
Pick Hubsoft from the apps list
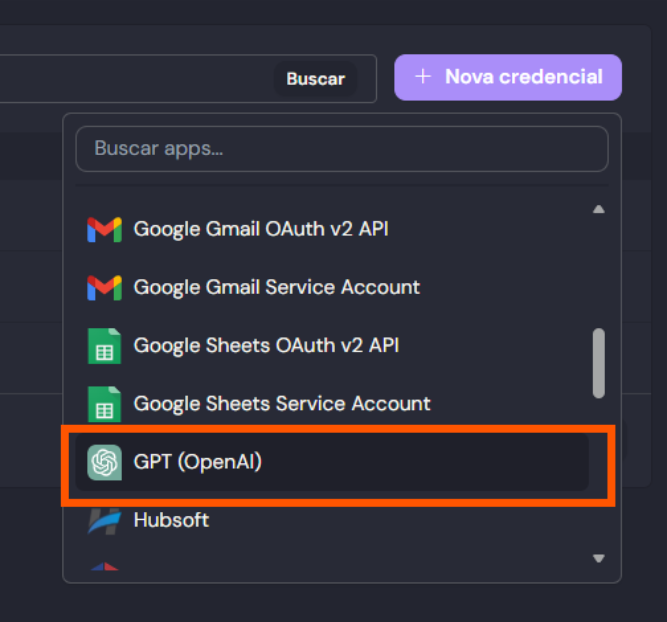(332, 520)
